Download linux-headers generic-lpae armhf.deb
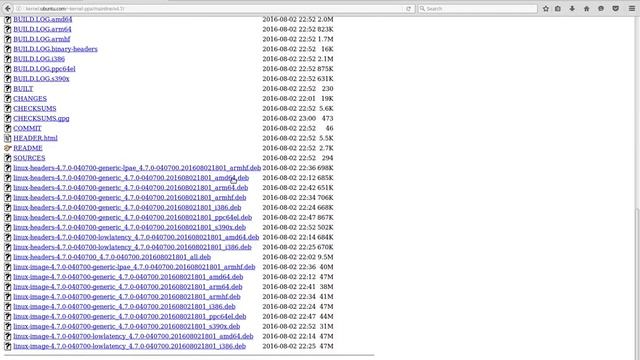This screenshot has height=360, width=640. pyautogui.click(x=137, y=168)
